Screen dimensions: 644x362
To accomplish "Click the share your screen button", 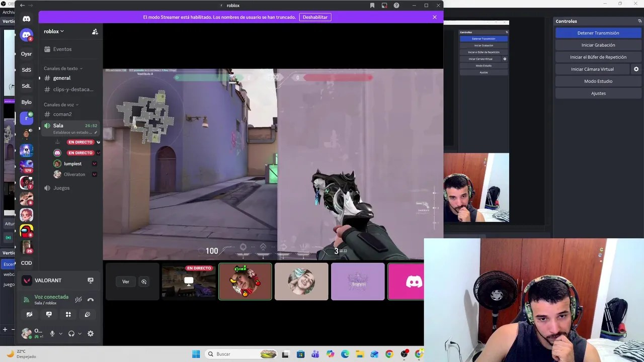I will coord(49,314).
